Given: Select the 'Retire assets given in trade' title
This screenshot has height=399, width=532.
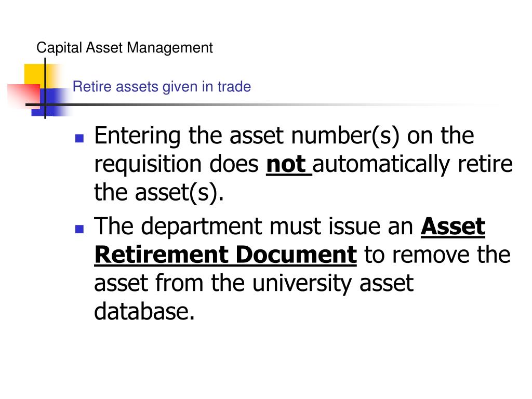Looking at the screenshot, I should click(x=162, y=87).
